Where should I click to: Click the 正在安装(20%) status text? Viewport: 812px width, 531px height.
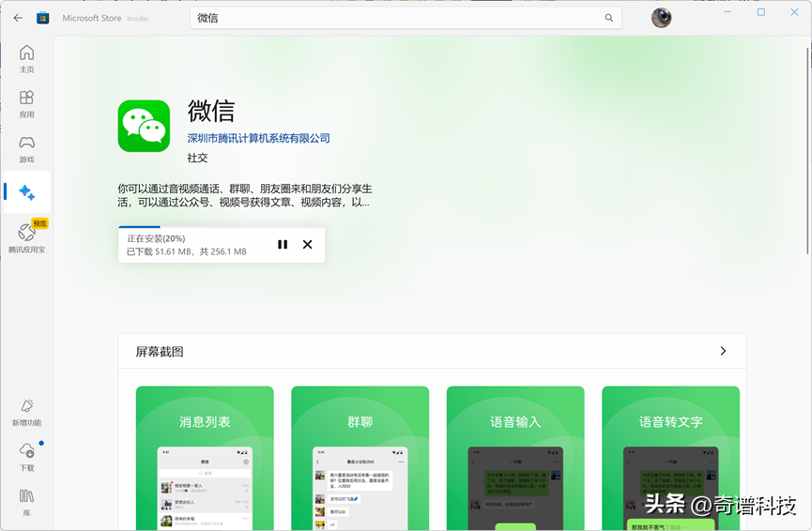coord(156,238)
